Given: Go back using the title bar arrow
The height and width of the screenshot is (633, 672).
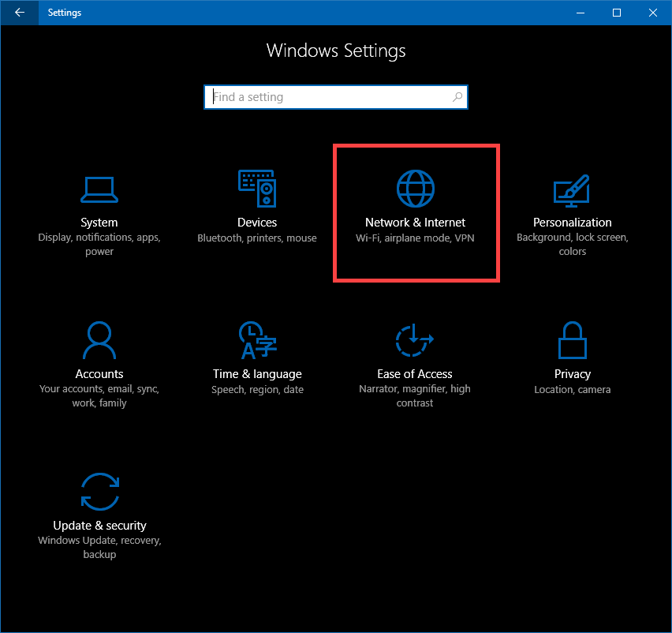Looking at the screenshot, I should tap(19, 13).
